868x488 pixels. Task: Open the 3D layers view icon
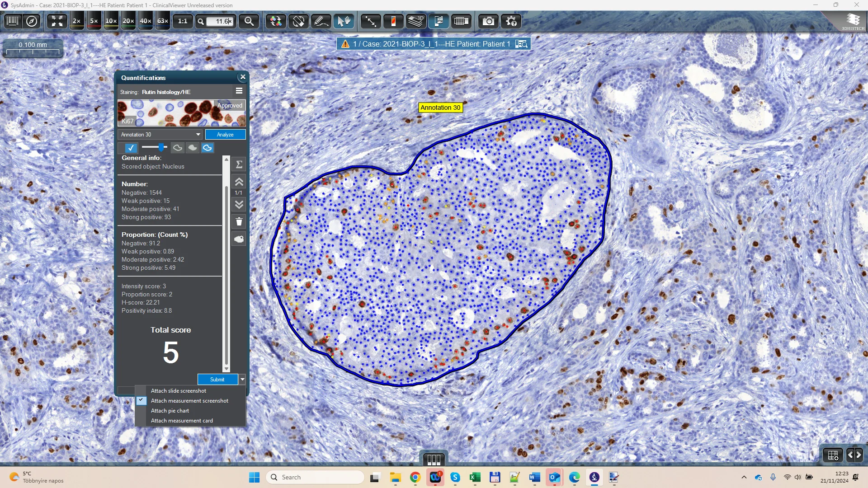(416, 21)
